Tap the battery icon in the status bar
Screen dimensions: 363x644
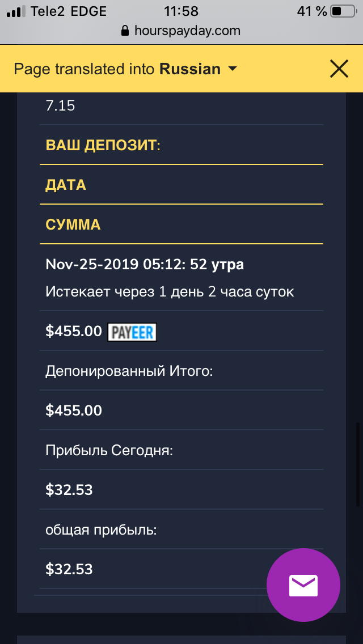pyautogui.click(x=343, y=11)
